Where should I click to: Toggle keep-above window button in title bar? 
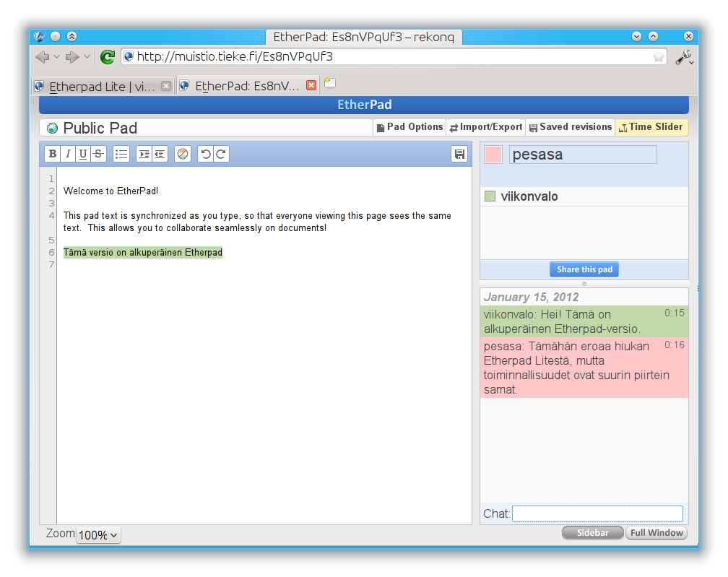pos(72,37)
